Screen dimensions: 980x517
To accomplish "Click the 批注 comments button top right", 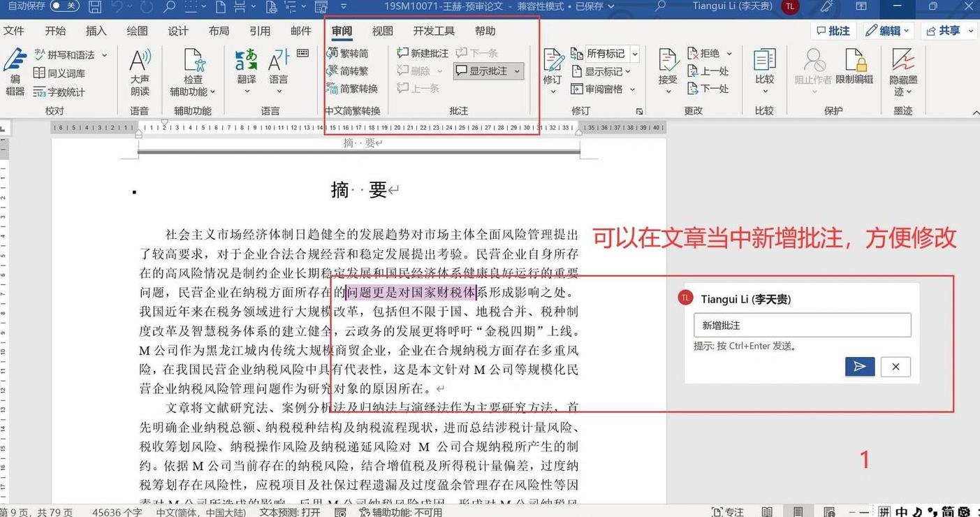I will (x=833, y=31).
